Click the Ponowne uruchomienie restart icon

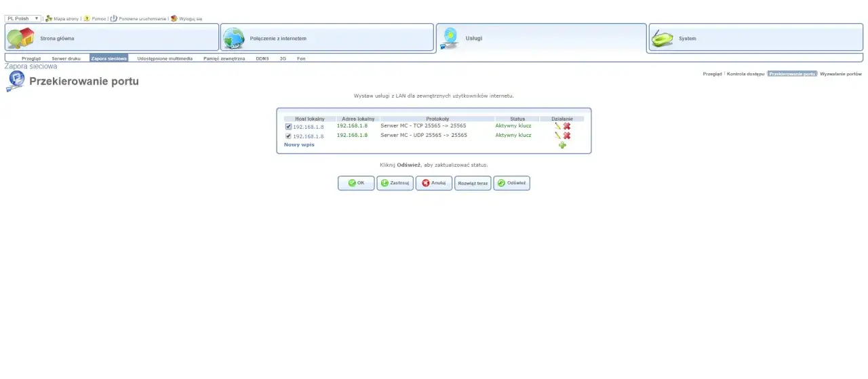[x=114, y=19]
